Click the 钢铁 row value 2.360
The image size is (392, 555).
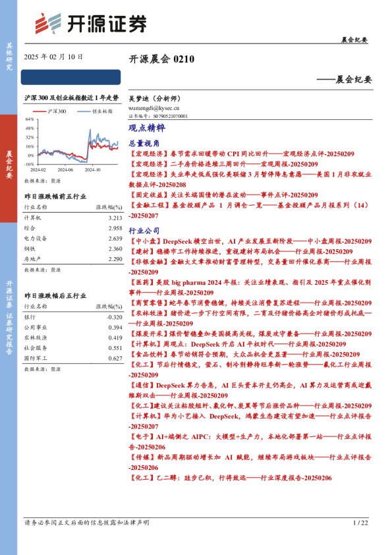(115, 249)
